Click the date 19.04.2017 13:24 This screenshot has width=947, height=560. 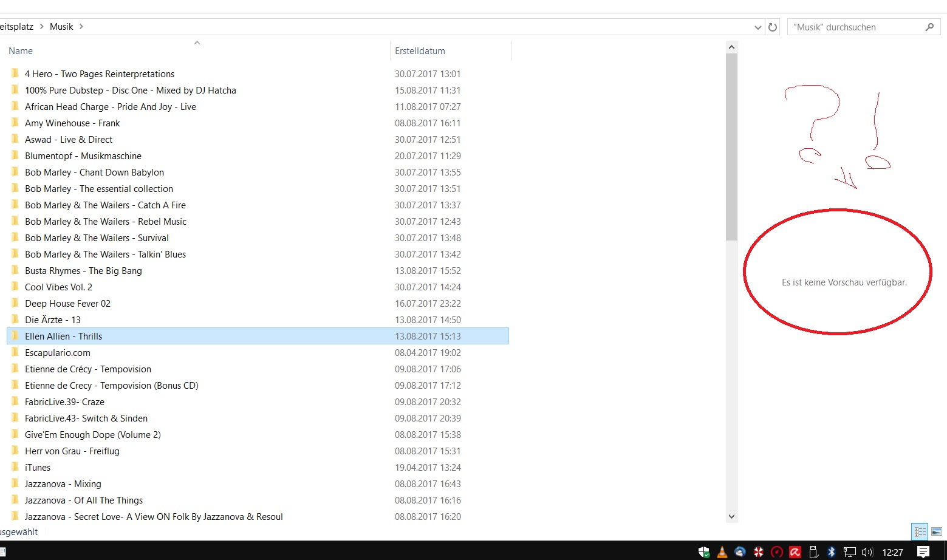[428, 468]
